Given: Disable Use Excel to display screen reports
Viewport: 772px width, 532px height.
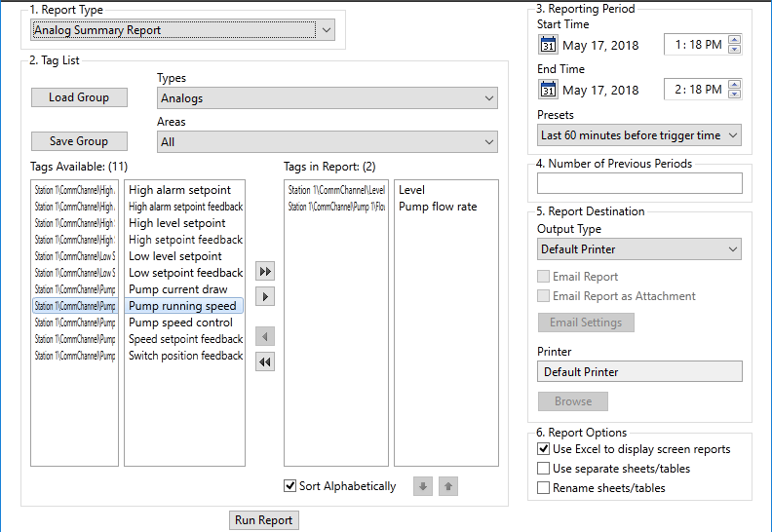Looking at the screenshot, I should 544,449.
